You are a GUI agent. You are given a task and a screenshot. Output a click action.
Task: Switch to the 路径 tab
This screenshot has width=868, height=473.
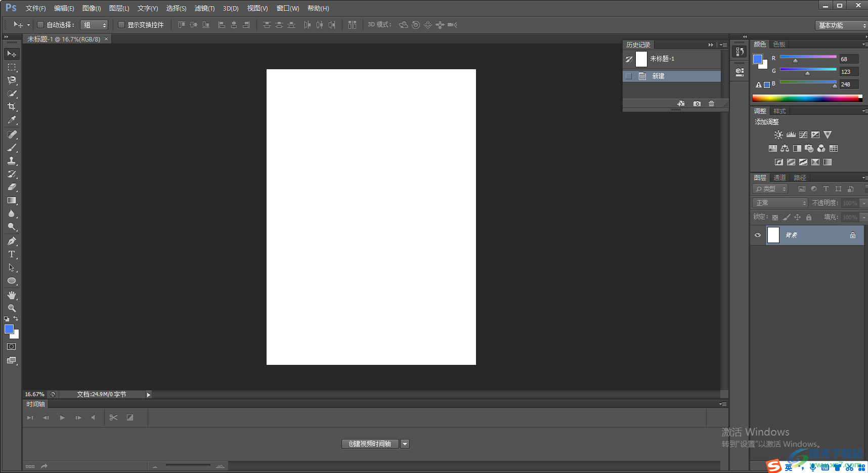(x=800, y=178)
